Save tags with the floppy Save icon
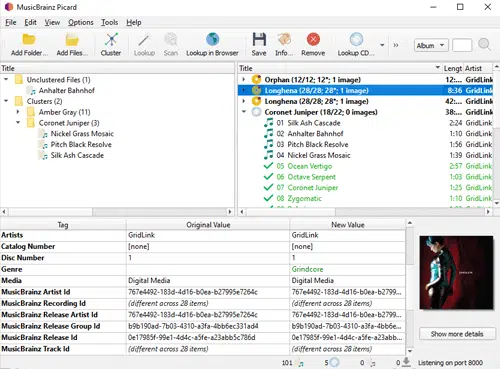The width and height of the screenshot is (500, 369). click(x=259, y=40)
